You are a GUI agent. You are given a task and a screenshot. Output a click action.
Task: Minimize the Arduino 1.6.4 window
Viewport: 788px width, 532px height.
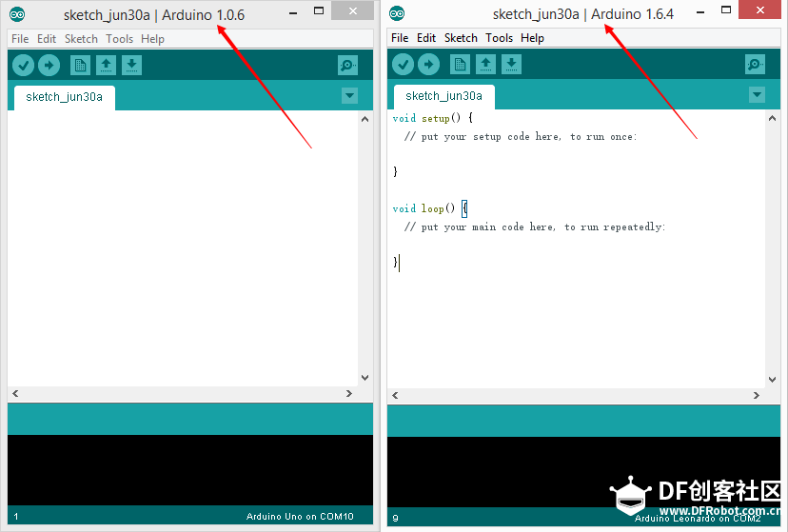700,11
